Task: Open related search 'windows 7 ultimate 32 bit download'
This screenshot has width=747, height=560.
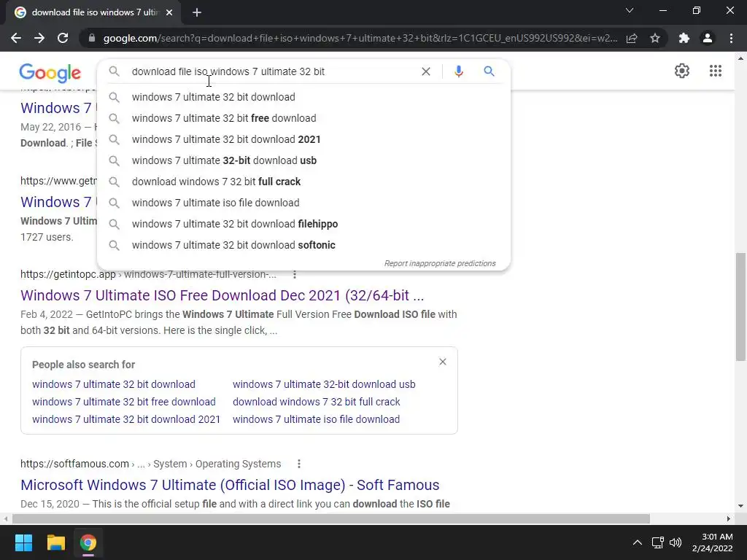Action: point(113,384)
